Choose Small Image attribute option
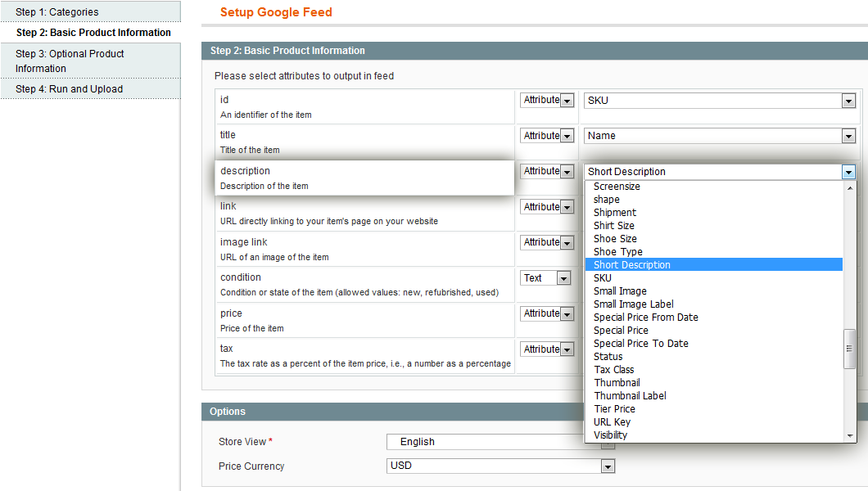Viewport: 868px width, 491px height. tap(620, 291)
